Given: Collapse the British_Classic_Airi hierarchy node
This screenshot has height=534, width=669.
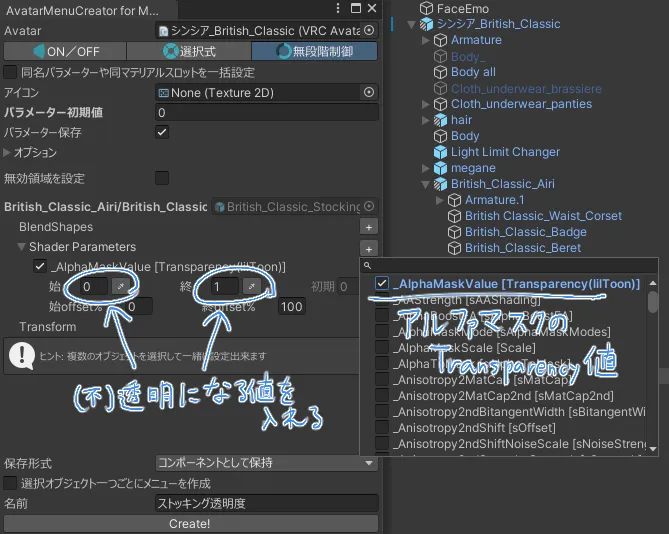Looking at the screenshot, I should (x=426, y=184).
